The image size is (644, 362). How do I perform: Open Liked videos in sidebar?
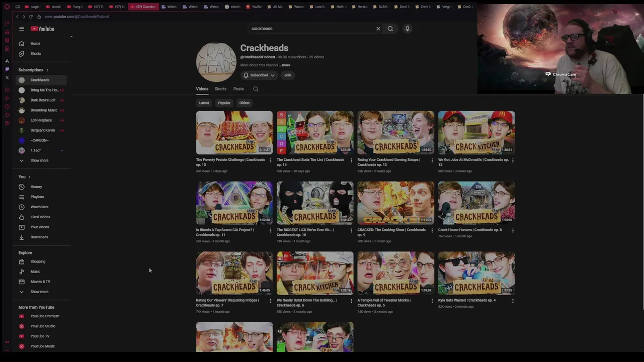pyautogui.click(x=40, y=217)
